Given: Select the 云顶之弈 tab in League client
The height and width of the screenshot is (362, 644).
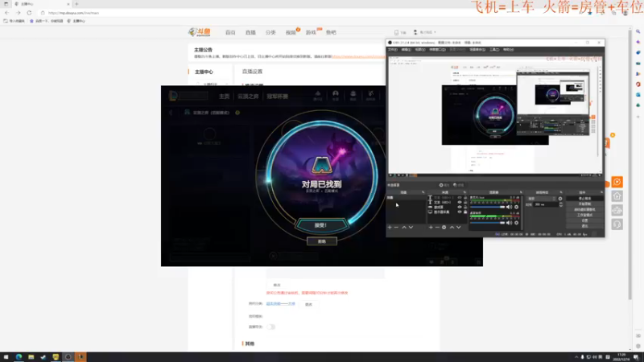Looking at the screenshot, I should [x=248, y=97].
